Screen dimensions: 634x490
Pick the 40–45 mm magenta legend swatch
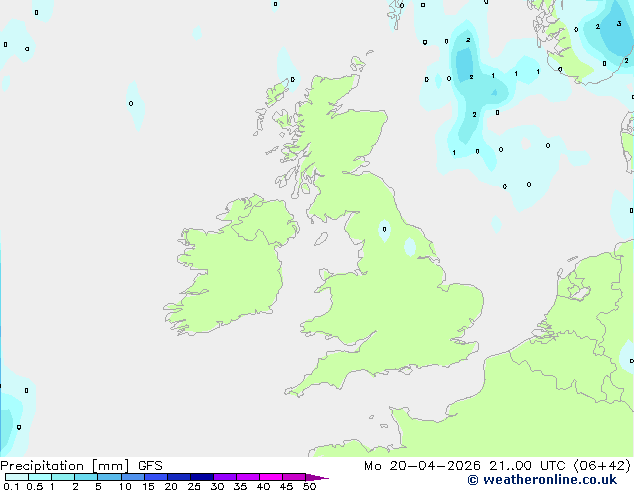coord(271,477)
